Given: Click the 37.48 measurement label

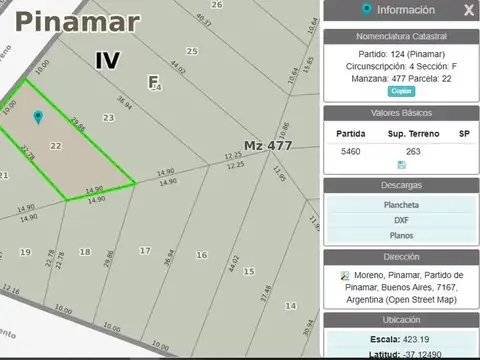Looking at the screenshot, I should point(265,294).
